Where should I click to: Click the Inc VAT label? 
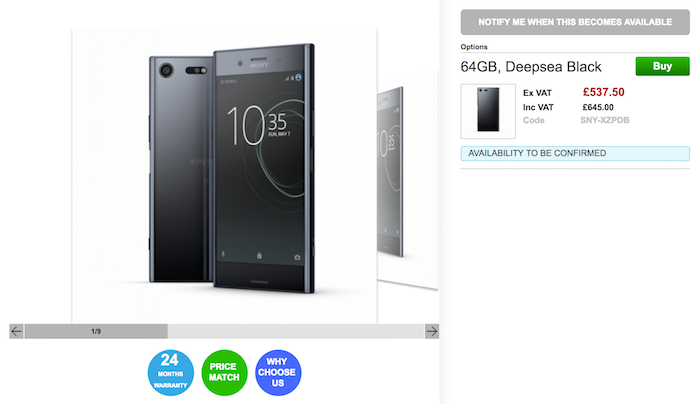point(538,107)
